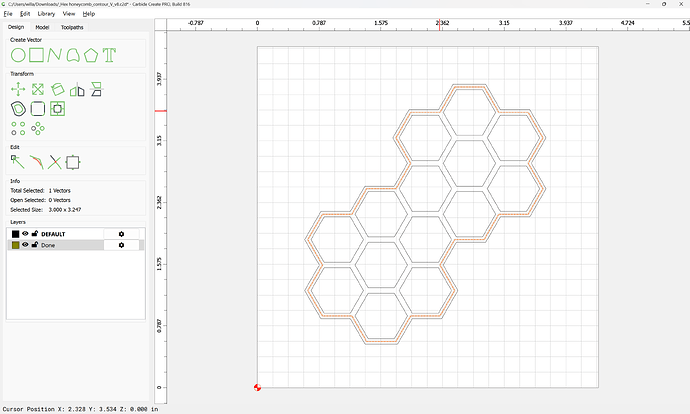The height and width of the screenshot is (414, 690).
Task: Click the Cursor Position status bar text
Action: coord(80,409)
